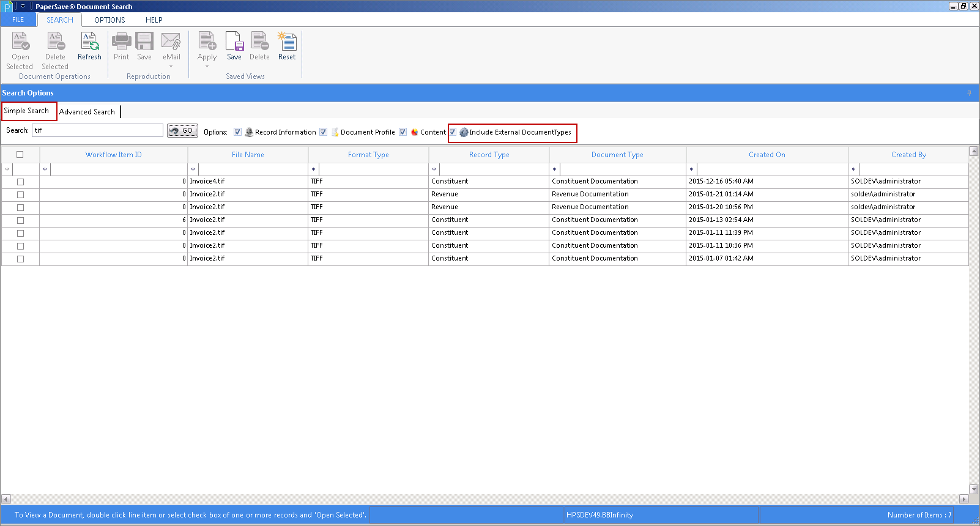Sort by Document Type column header
This screenshot has height=526, width=980.
click(x=617, y=155)
